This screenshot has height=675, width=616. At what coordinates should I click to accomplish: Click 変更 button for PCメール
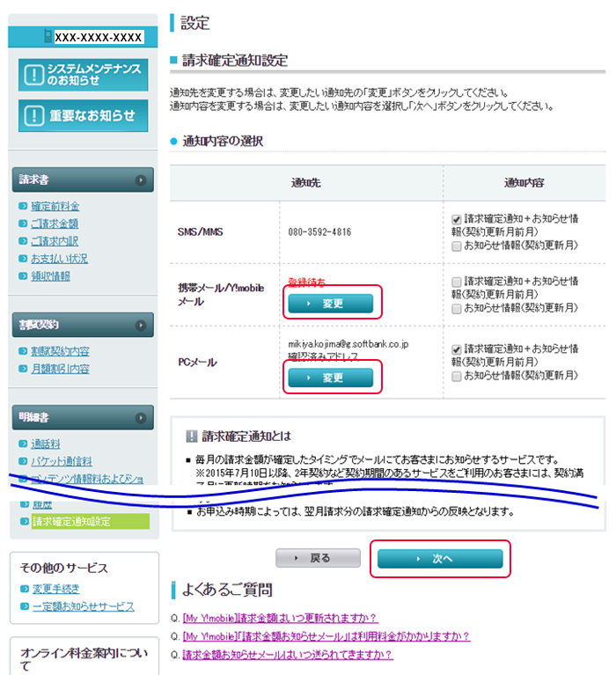point(331,378)
